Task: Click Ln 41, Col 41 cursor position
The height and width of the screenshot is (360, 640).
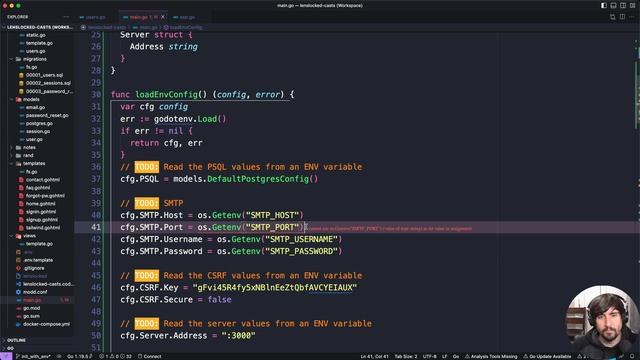Action: click(374, 356)
